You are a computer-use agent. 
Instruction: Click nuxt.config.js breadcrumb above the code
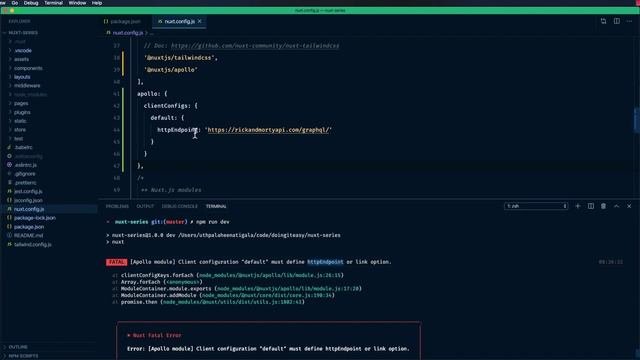pyautogui.click(x=127, y=33)
